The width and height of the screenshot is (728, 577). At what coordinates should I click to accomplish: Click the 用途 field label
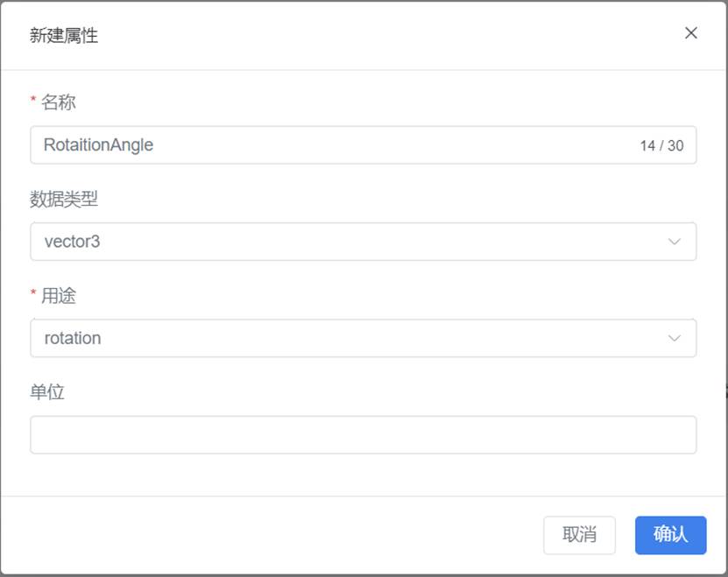coord(59,295)
